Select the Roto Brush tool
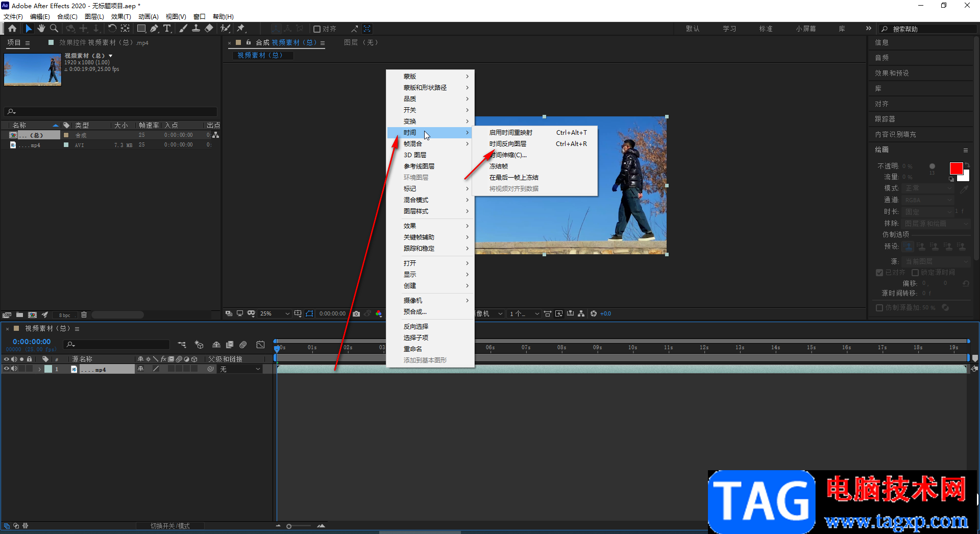Image resolution: width=980 pixels, height=534 pixels. click(x=225, y=29)
